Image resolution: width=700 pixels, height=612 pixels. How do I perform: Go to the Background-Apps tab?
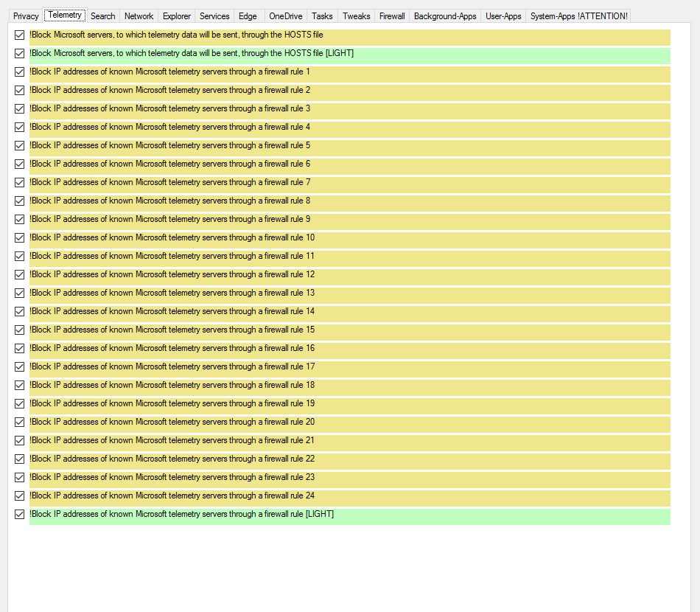[445, 16]
